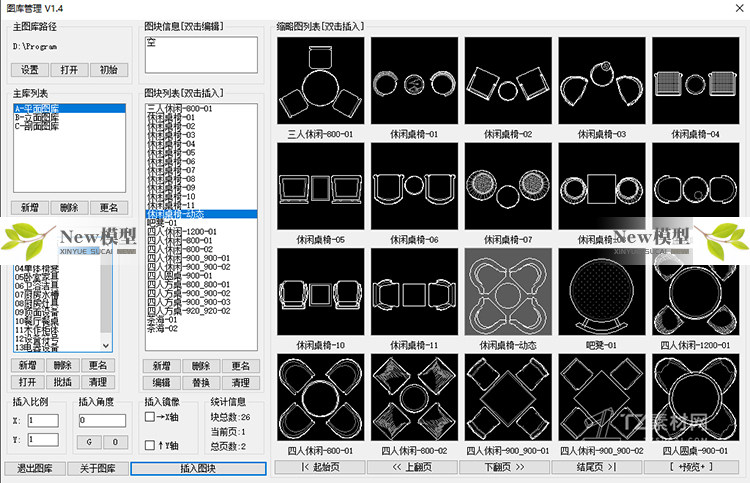Click the X scale input field
The width and height of the screenshot is (750, 483).
[x=43, y=420]
